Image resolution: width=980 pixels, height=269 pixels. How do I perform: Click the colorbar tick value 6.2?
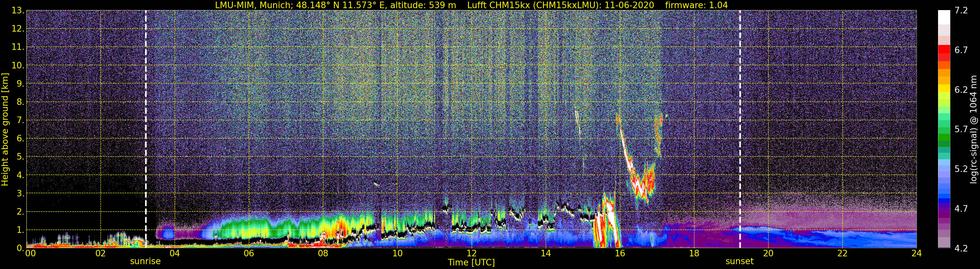961,90
